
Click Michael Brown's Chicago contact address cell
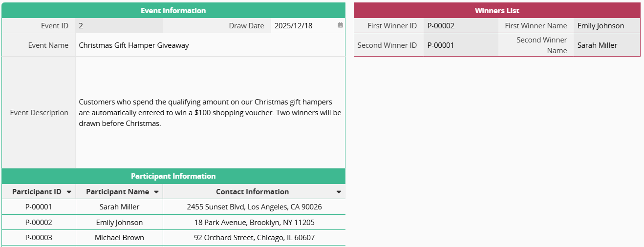click(x=254, y=238)
